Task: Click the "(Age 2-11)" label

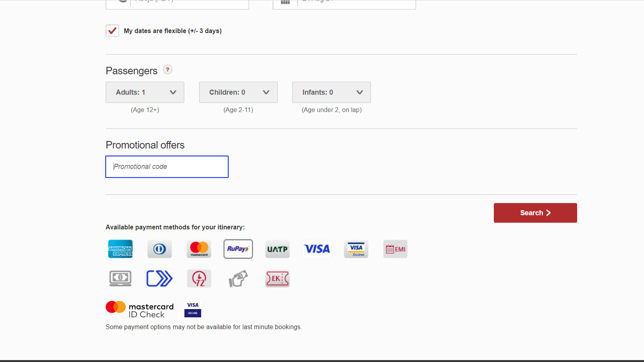Action: coord(238,110)
